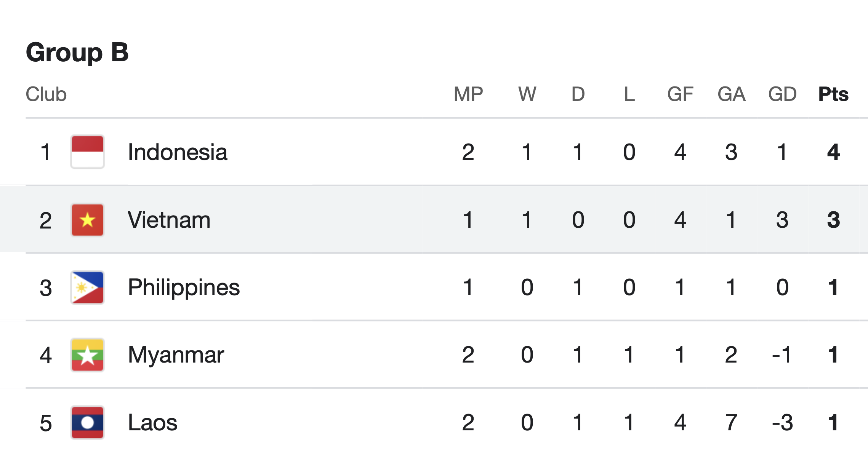868x473 pixels.
Task: Click the Group B heading
Action: pos(77,53)
